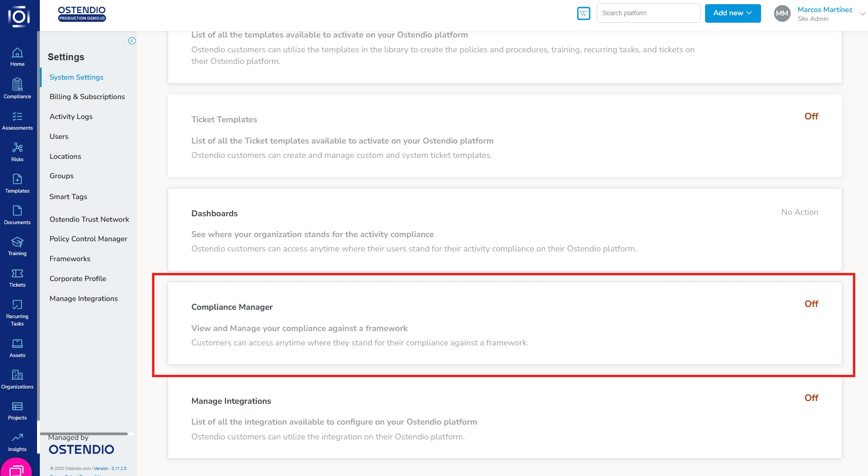Open Policy Control Manager settings

(x=88, y=239)
